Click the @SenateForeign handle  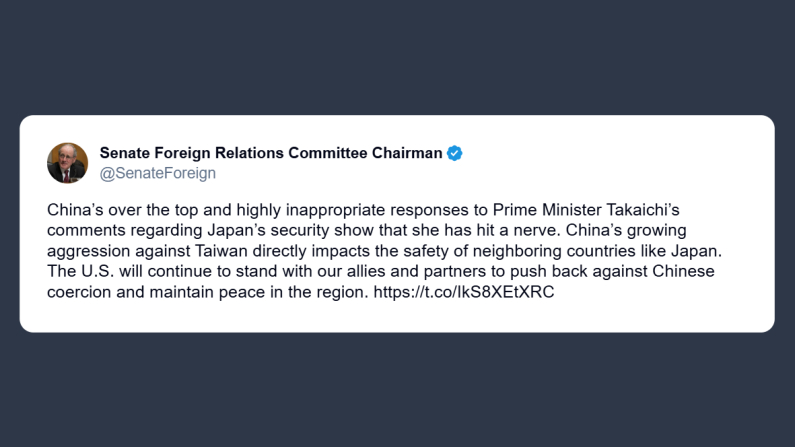click(x=157, y=173)
